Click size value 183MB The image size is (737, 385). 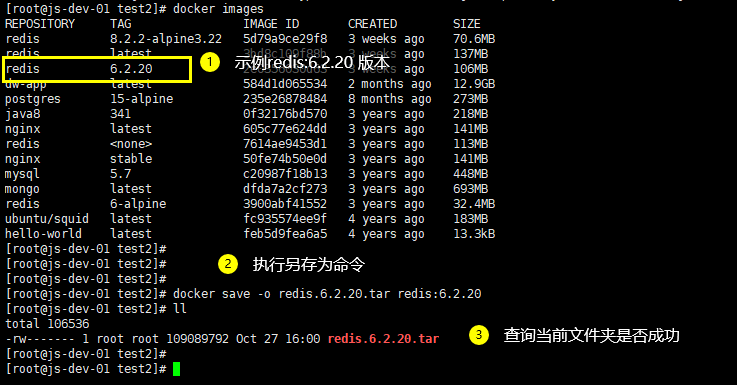470,219
